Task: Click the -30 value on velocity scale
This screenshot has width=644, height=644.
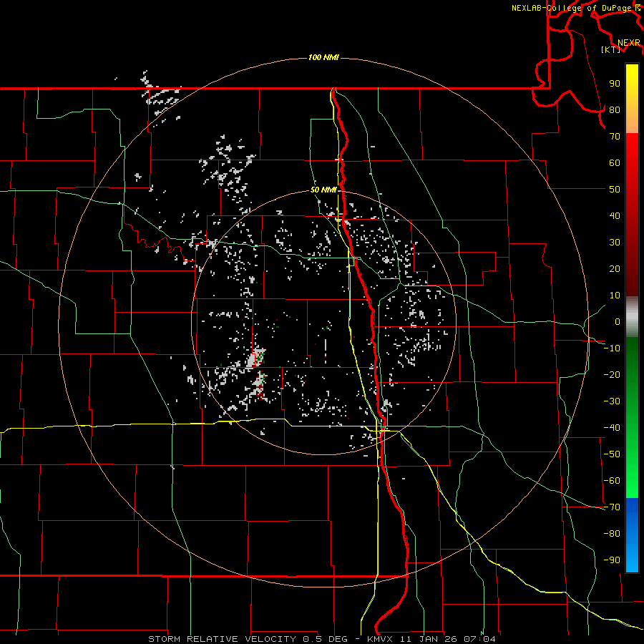Action: (612, 401)
